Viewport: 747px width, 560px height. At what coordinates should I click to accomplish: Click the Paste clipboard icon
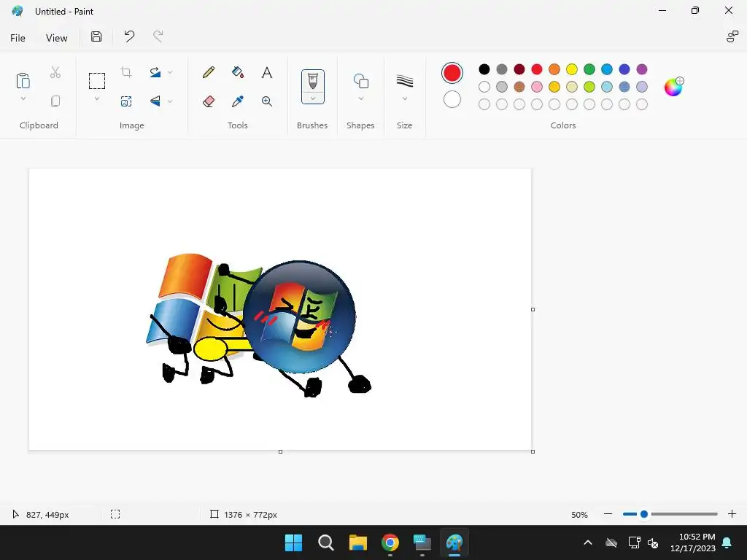[x=23, y=80]
